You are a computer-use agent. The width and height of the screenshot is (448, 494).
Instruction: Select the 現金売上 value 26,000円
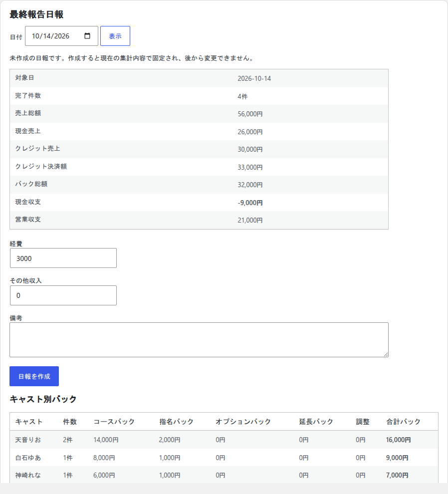(x=250, y=132)
